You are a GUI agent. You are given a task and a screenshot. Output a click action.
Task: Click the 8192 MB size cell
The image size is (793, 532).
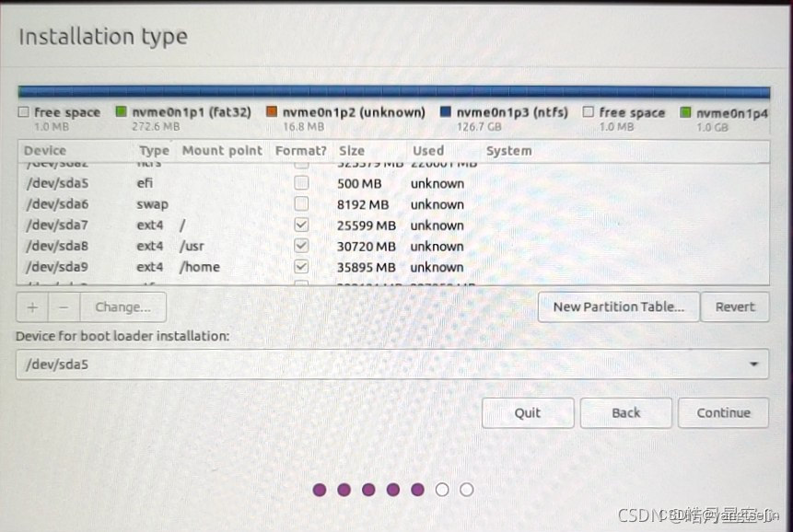[363, 204]
